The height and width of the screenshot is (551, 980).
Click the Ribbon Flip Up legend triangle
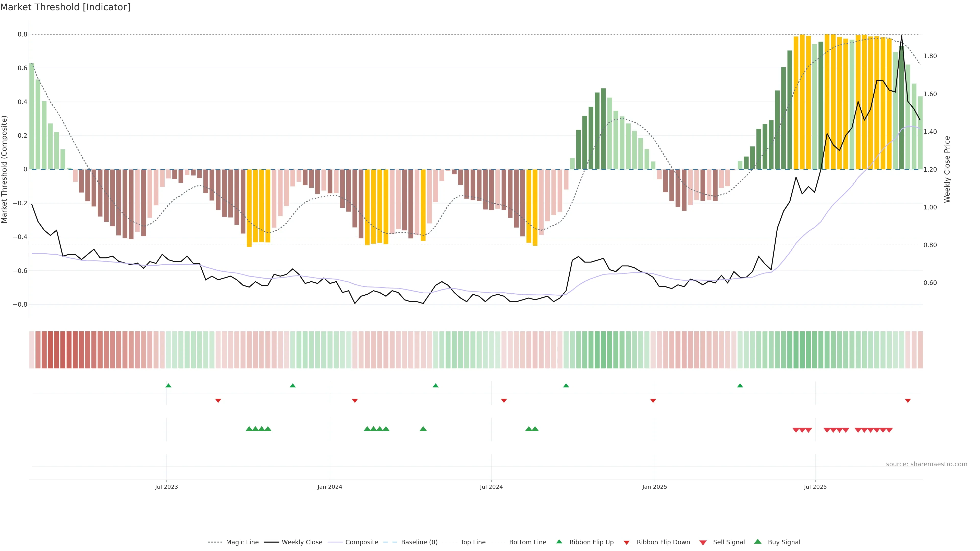(x=559, y=542)
